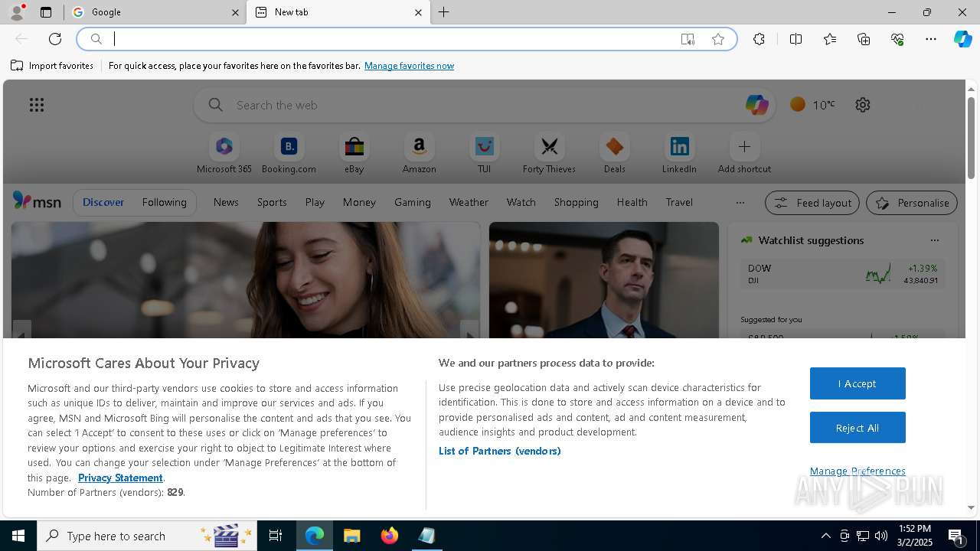Expand more MSN categories ellipsis
The width and height of the screenshot is (980, 551).
[740, 203]
